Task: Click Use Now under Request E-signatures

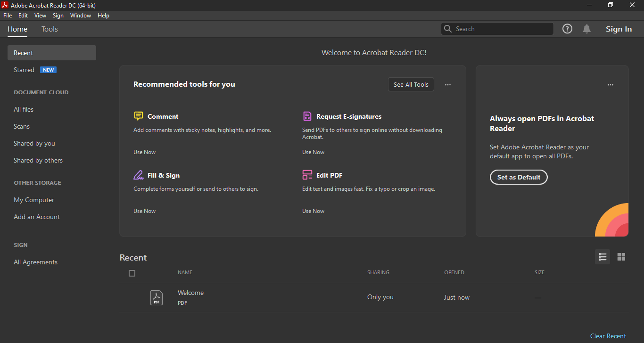Action: point(313,152)
